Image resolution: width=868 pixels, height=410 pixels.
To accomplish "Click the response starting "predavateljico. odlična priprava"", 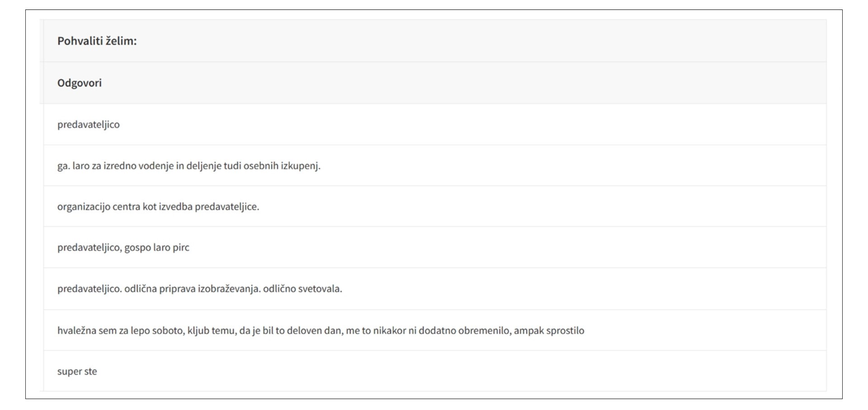I will pyautogui.click(x=199, y=289).
